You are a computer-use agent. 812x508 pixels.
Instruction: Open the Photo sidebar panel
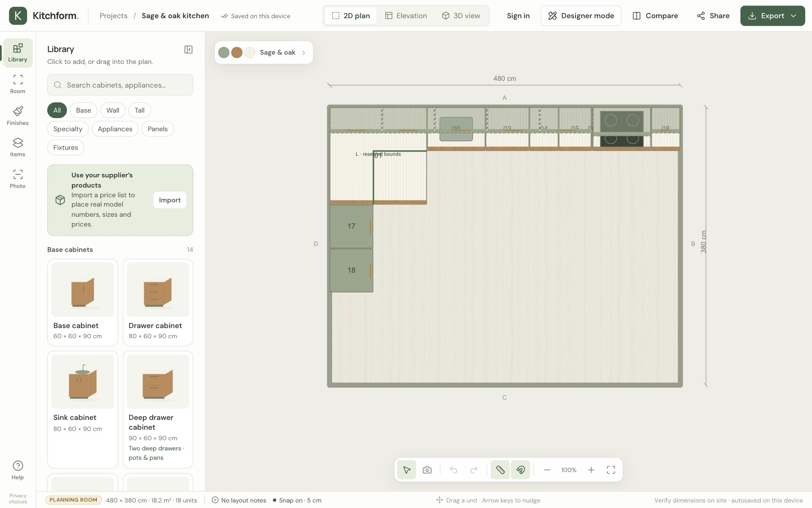pos(18,179)
